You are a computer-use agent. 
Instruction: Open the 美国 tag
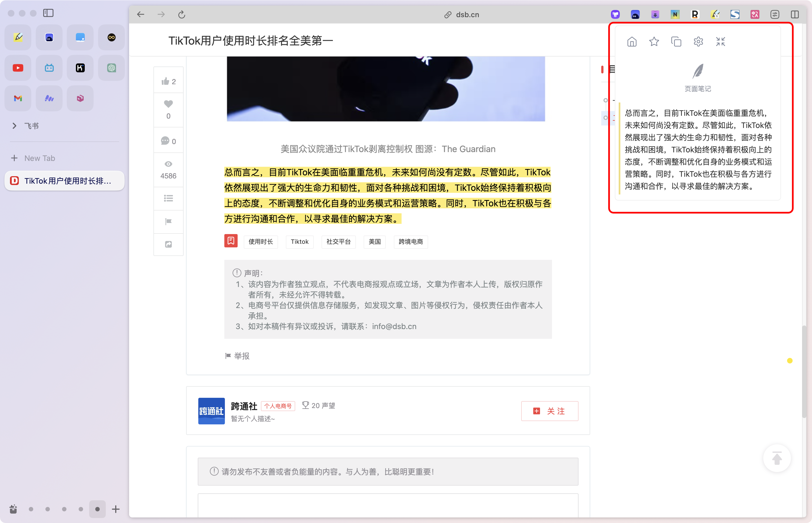click(374, 242)
